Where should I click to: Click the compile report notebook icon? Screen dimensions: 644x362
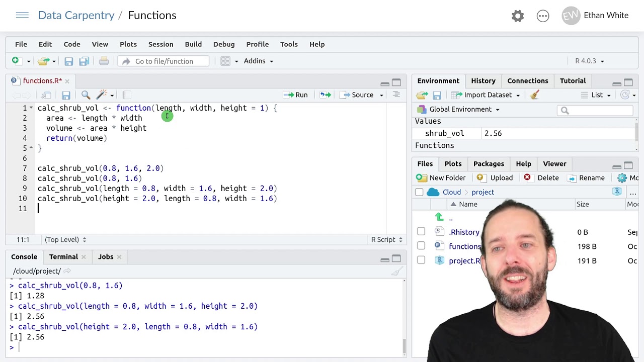[x=127, y=95]
